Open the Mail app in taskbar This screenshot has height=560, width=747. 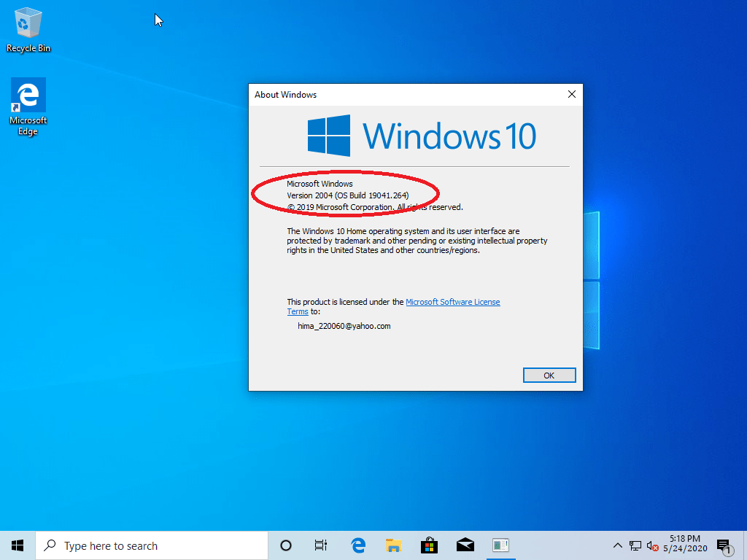[x=465, y=545]
